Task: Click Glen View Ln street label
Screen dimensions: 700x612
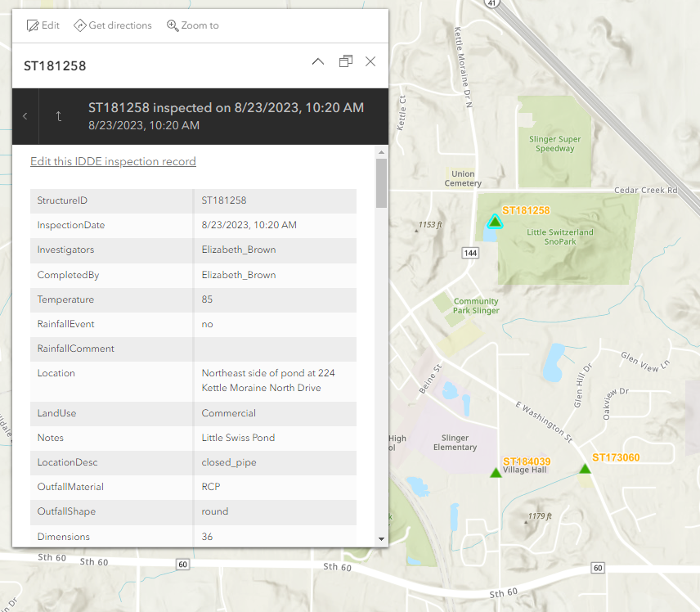Action: click(x=645, y=362)
